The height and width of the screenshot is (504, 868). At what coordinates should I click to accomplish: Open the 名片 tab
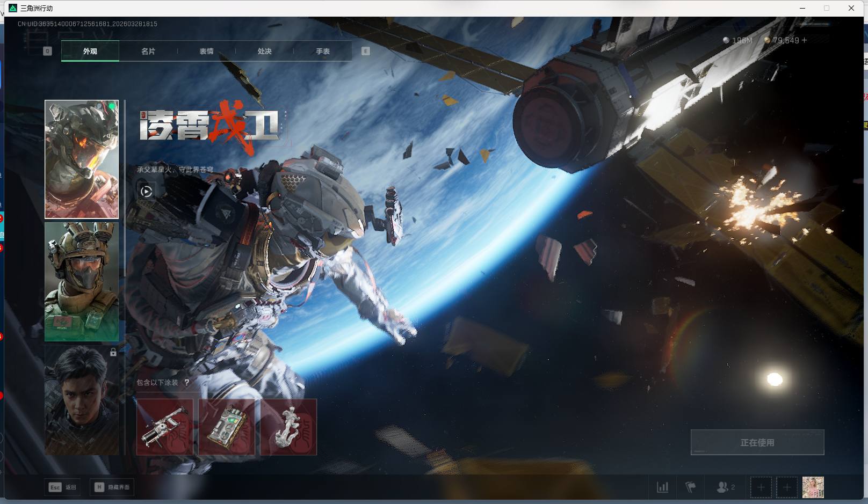(x=148, y=52)
